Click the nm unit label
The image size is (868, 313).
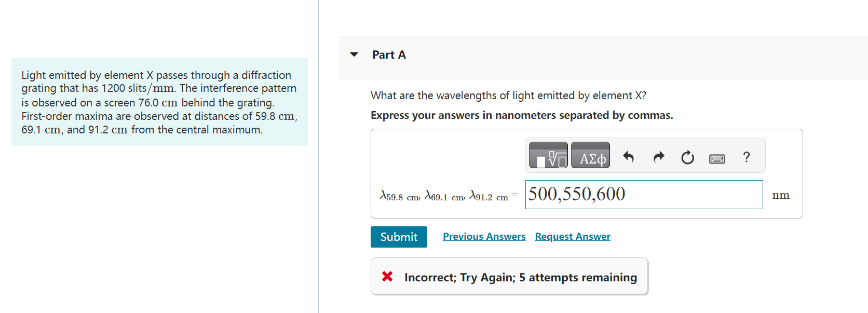pos(781,195)
